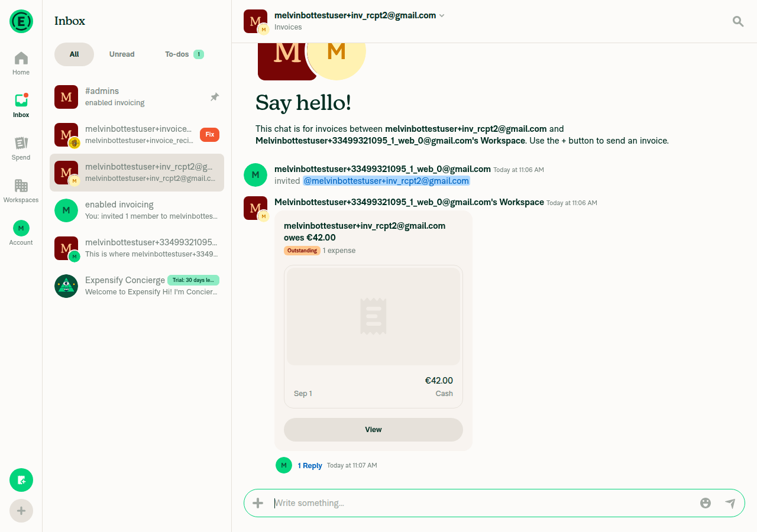Screen dimensions: 757x532
Task: Click the green create expense button
Action: pos(21,480)
